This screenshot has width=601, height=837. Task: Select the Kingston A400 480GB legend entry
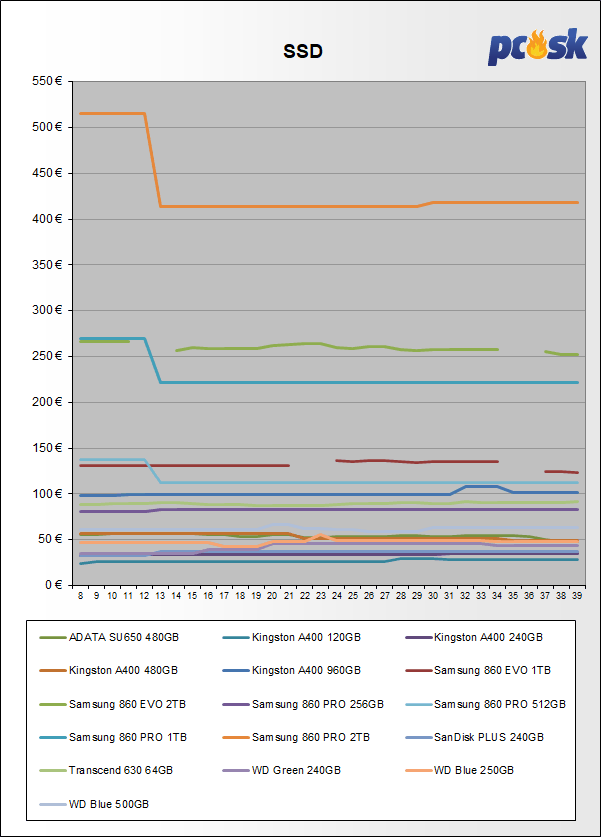(109, 670)
